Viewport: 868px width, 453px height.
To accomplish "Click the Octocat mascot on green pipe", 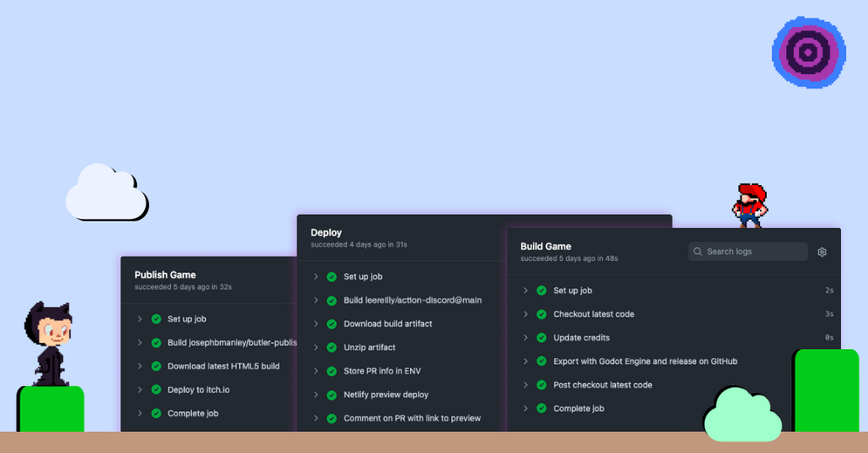I will point(50,344).
